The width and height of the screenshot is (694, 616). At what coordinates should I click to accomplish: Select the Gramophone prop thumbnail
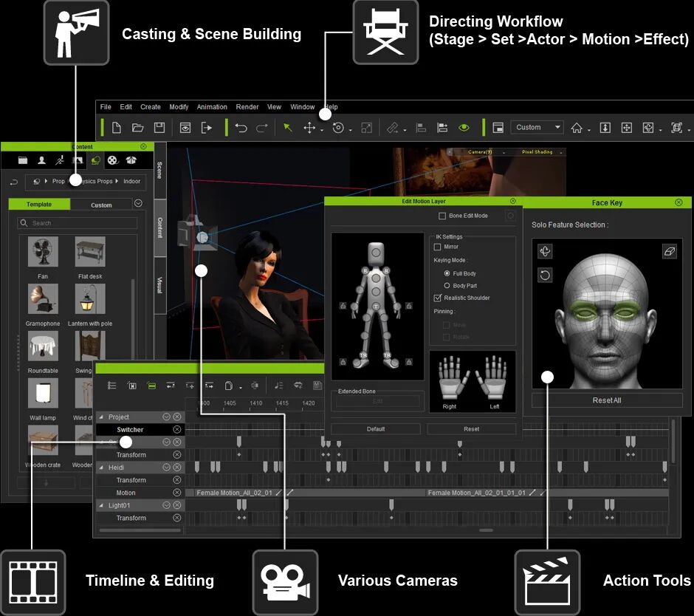[43, 300]
